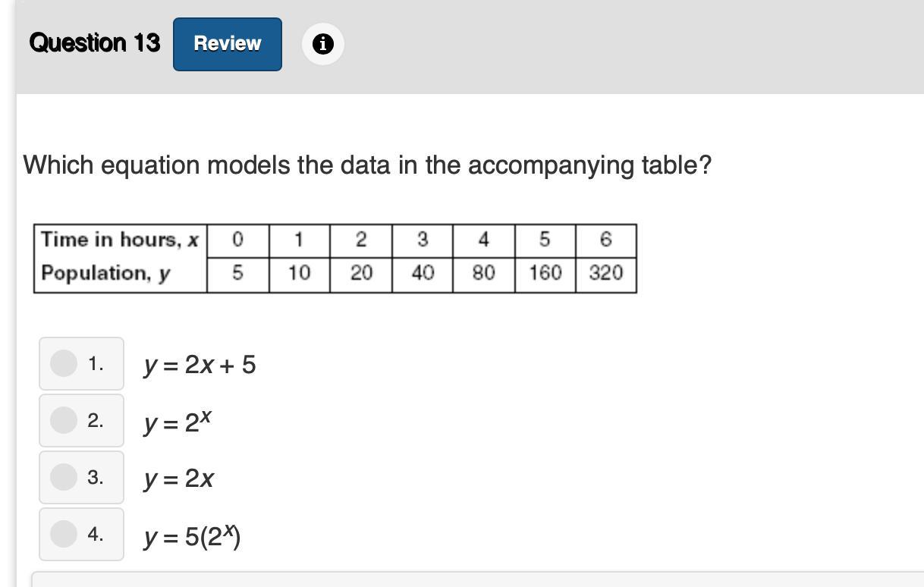The width and height of the screenshot is (924, 587).
Task: Choose answer y = 2x
Action: point(179,479)
